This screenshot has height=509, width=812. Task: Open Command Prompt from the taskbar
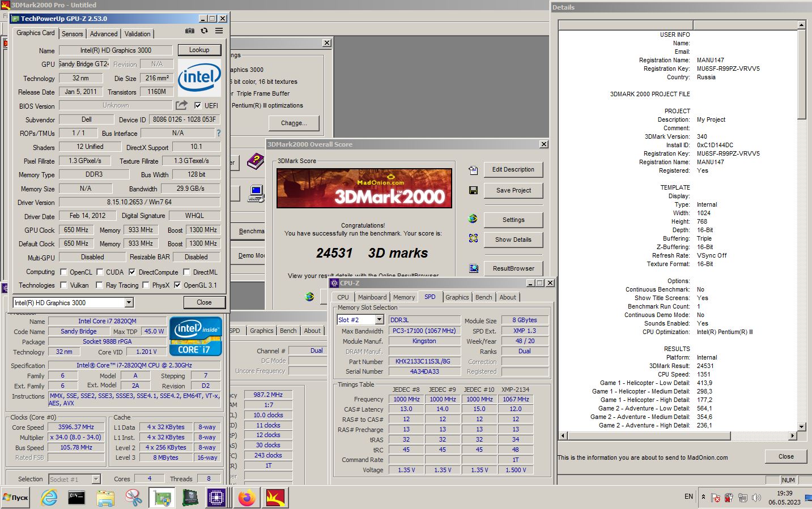coord(76,498)
